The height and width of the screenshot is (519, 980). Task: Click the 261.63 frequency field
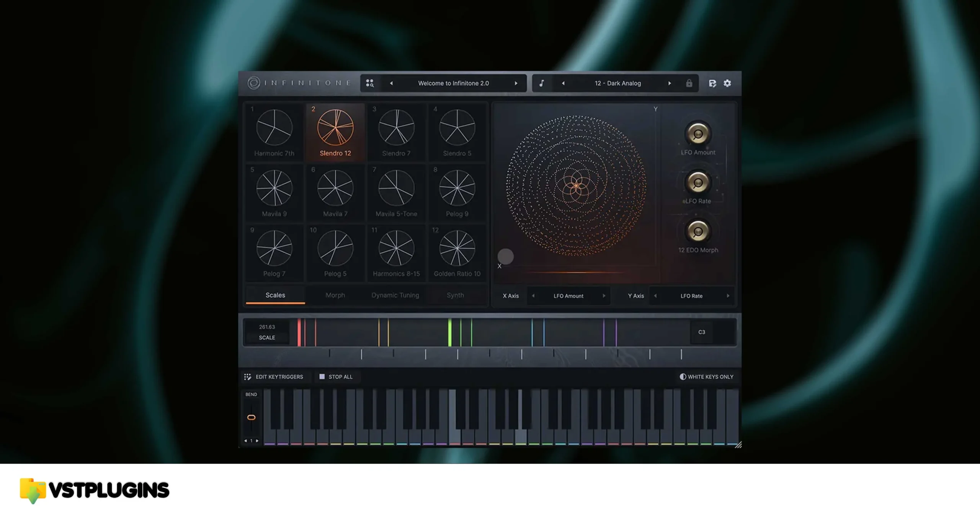(267, 327)
